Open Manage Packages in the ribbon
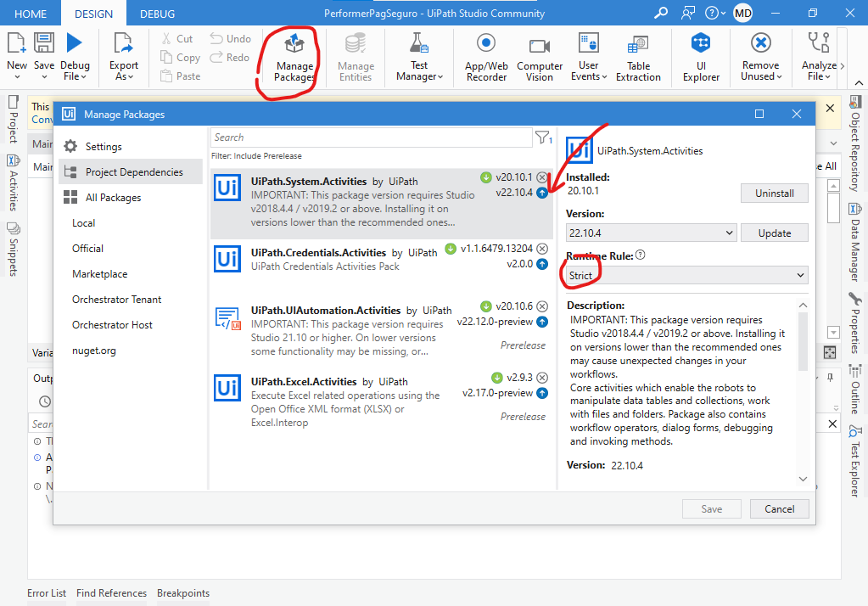 pyautogui.click(x=294, y=57)
